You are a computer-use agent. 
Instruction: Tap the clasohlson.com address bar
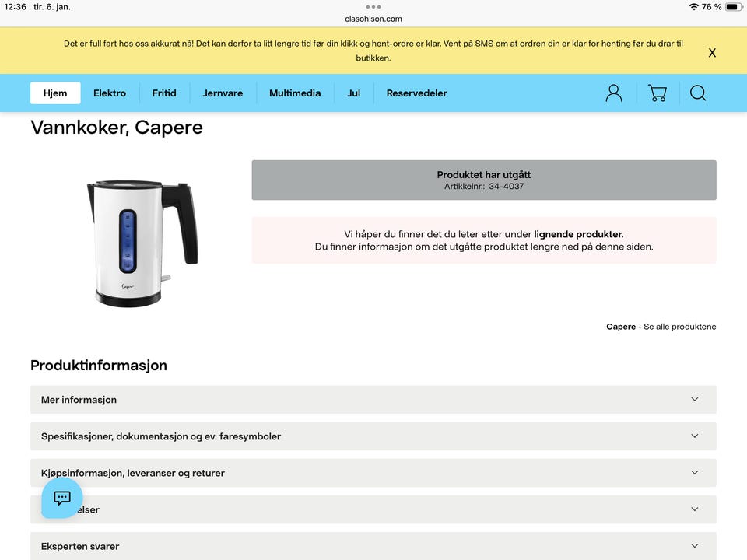coord(373,19)
